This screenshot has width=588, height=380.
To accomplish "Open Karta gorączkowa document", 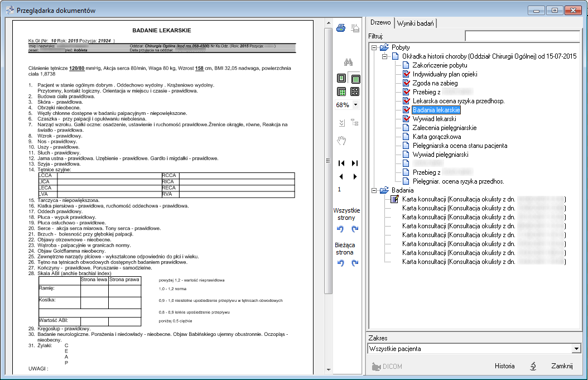I will point(436,137).
